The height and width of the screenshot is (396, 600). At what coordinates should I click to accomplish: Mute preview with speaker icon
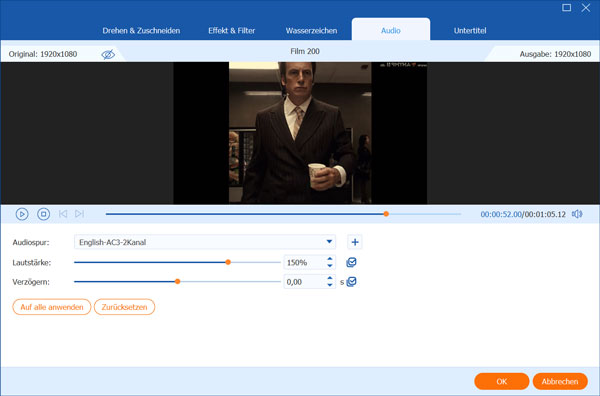(x=577, y=214)
